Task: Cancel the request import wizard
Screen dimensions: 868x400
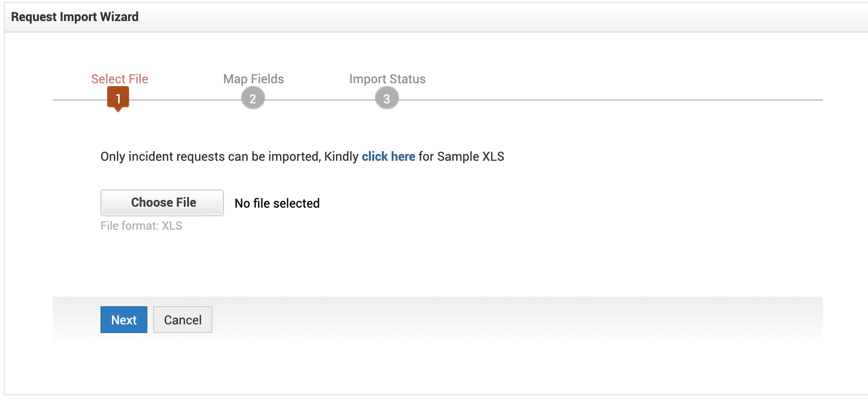Action: [183, 320]
